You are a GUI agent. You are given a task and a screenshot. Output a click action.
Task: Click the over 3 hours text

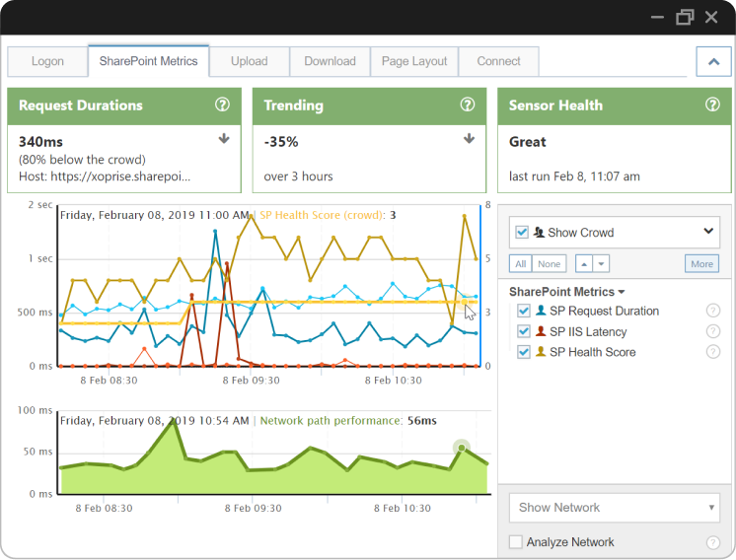tap(298, 176)
